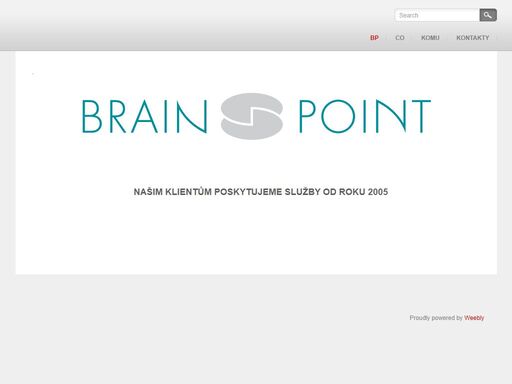
Task: Open the KONTAKTY page
Action: pos(473,38)
